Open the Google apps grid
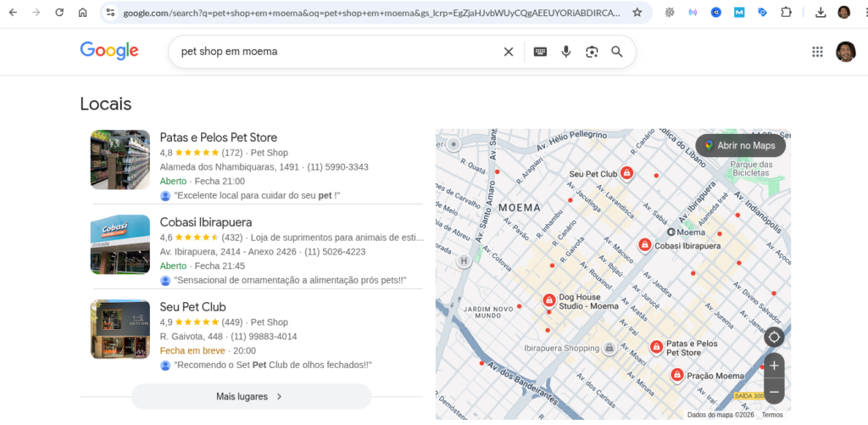 pyautogui.click(x=817, y=52)
